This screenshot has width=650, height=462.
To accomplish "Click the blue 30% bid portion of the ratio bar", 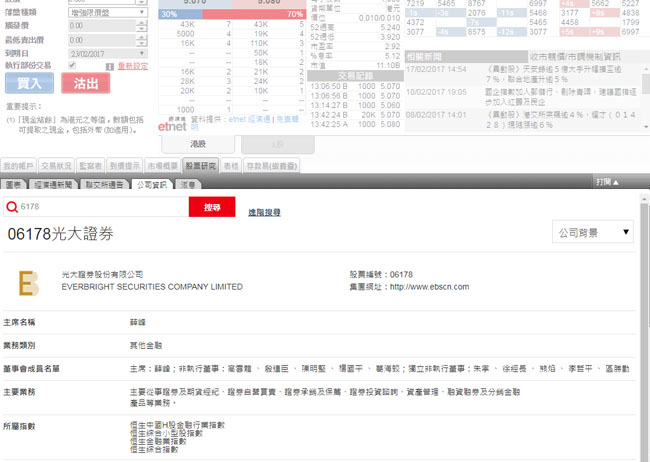I will point(180,14).
